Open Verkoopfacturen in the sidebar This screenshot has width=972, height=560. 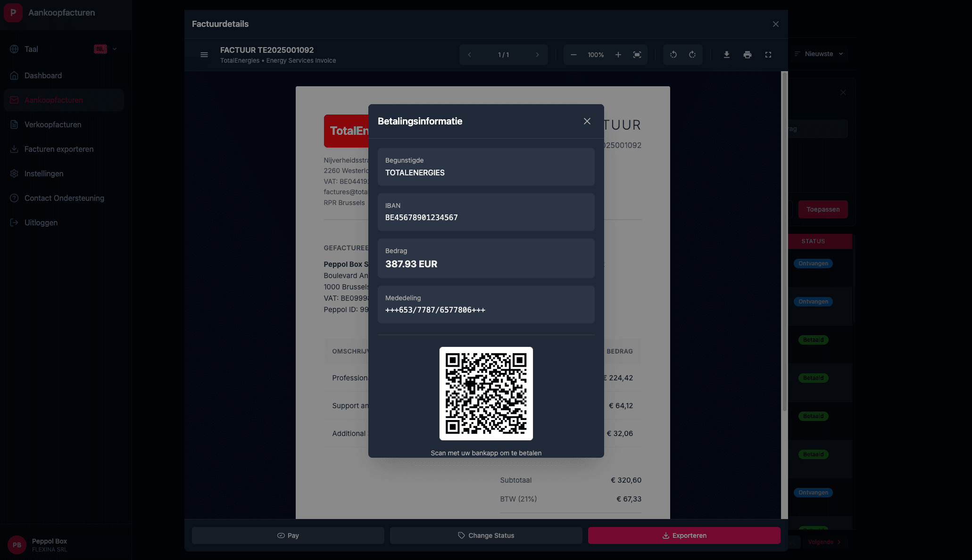64,124
